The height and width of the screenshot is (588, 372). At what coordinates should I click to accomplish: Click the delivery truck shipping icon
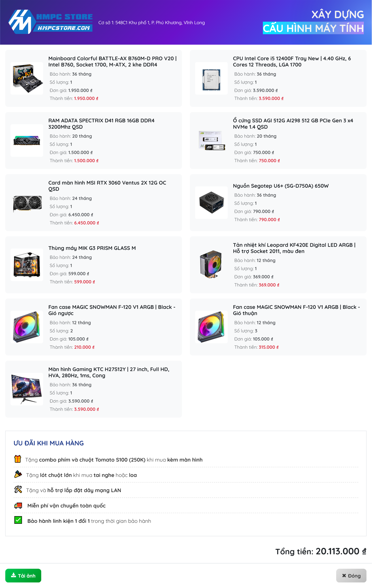pyautogui.click(x=18, y=505)
